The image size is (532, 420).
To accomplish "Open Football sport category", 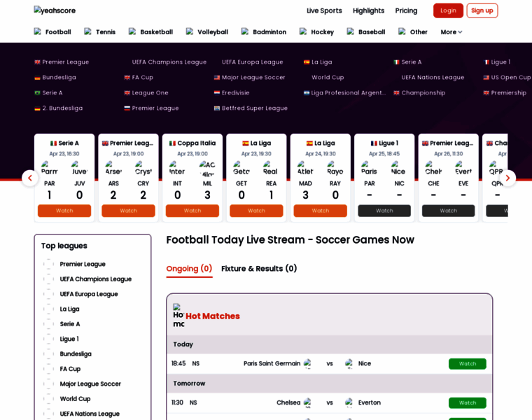I will (52, 32).
